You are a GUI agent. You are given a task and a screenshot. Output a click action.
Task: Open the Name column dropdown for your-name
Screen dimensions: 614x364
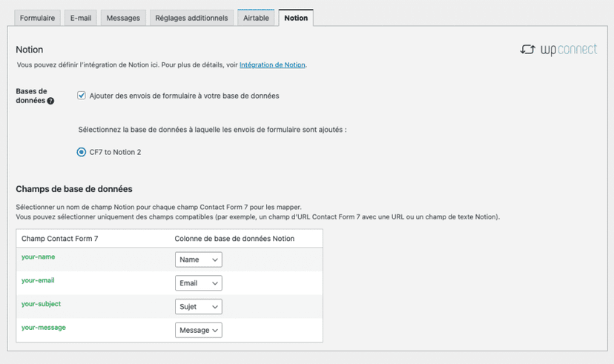[x=199, y=260]
